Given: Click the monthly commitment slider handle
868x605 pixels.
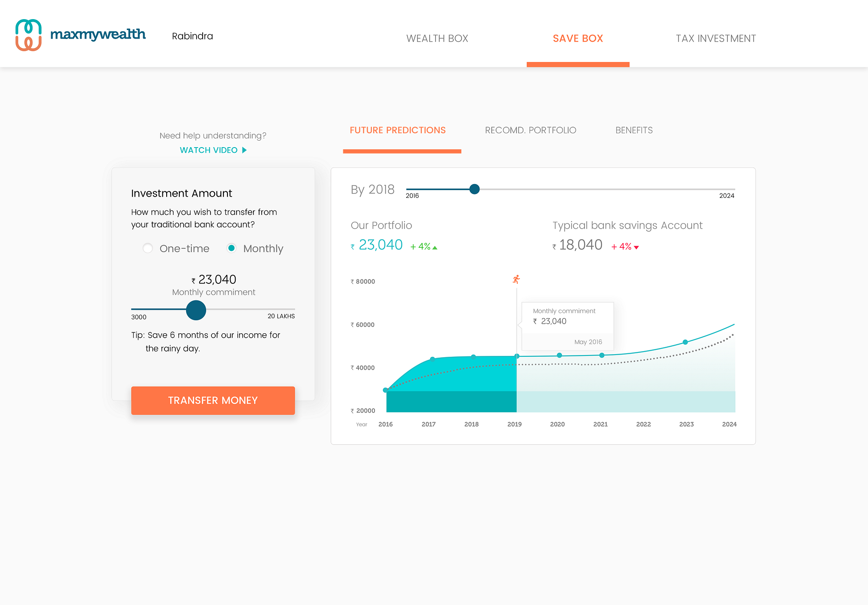Looking at the screenshot, I should 196,310.
